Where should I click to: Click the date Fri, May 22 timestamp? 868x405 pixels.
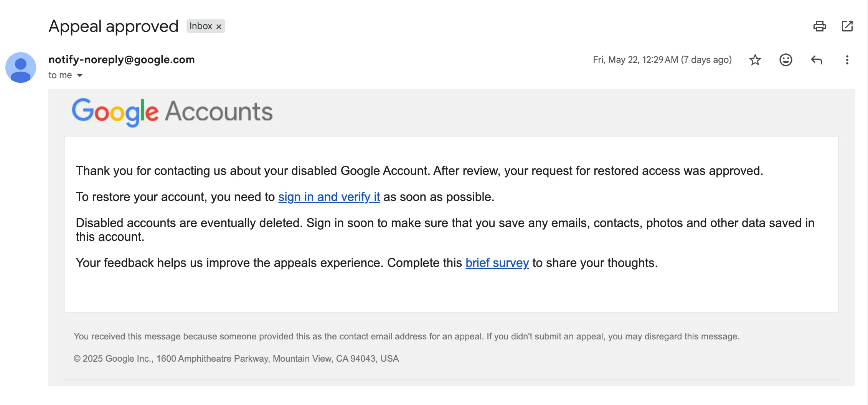tap(662, 60)
